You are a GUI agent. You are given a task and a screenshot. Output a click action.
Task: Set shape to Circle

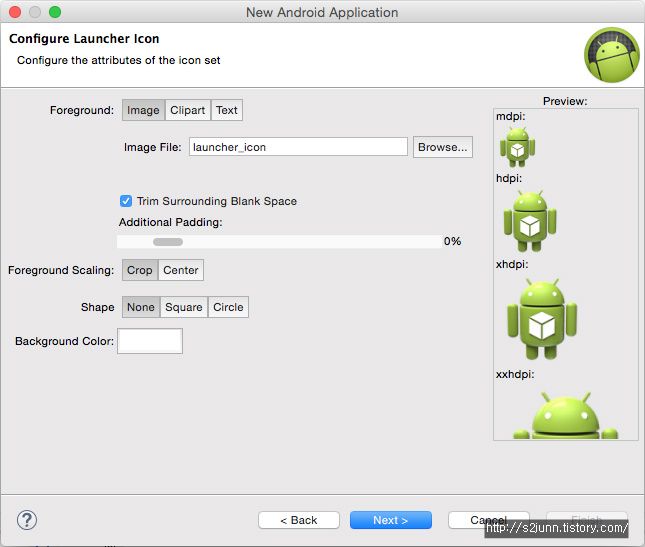tap(228, 307)
